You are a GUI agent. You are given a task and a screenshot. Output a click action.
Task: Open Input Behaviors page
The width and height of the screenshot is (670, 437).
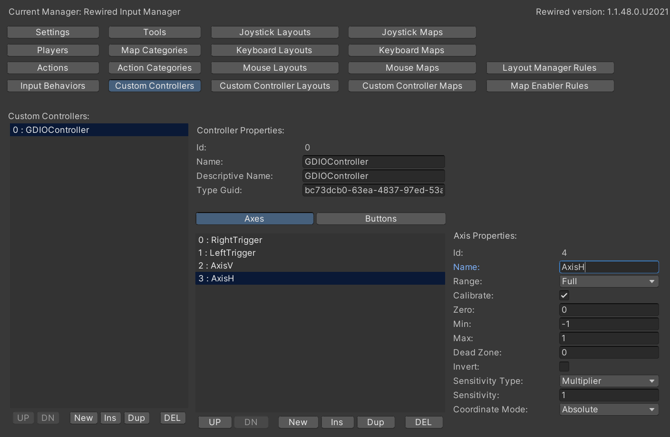tap(53, 85)
